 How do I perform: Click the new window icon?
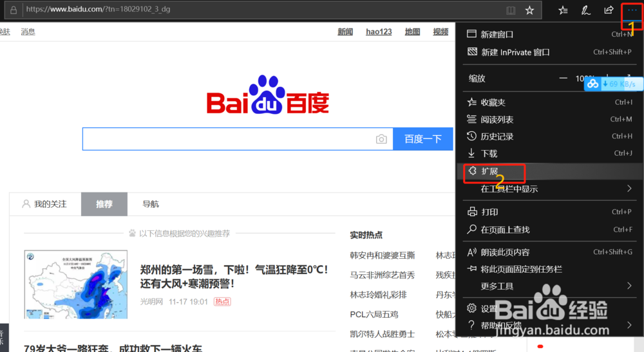coord(471,33)
